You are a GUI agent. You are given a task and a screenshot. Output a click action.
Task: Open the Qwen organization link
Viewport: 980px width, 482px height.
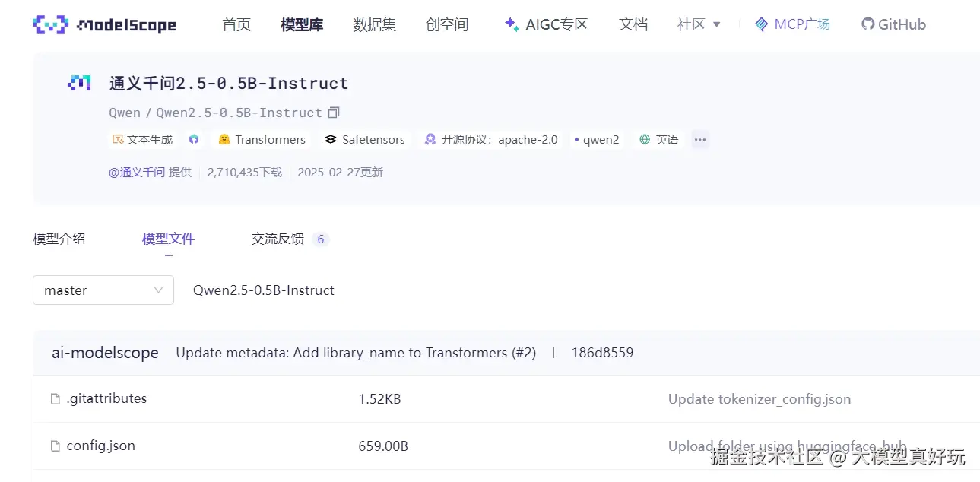(x=125, y=113)
